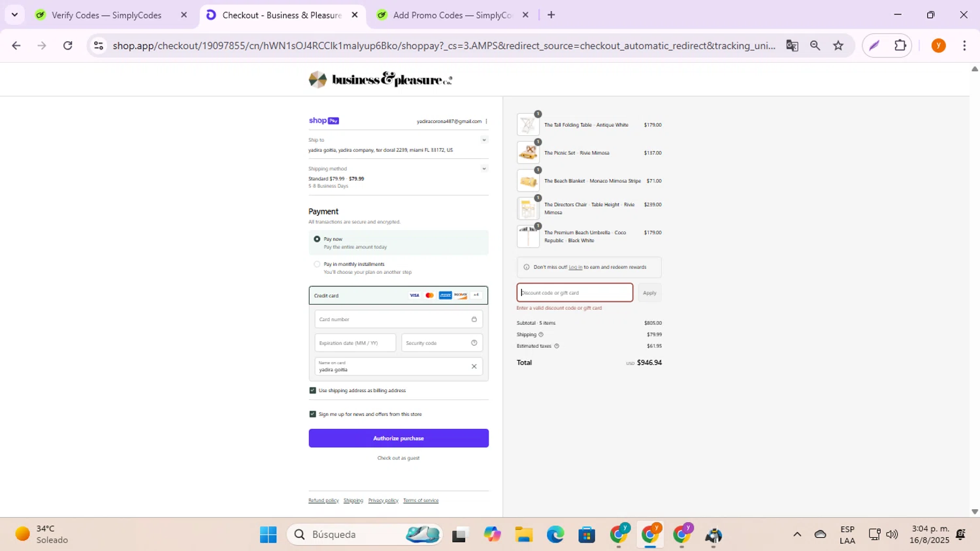Open Chrome three-dot menu
This screenshot has width=980, height=551.
(964, 46)
